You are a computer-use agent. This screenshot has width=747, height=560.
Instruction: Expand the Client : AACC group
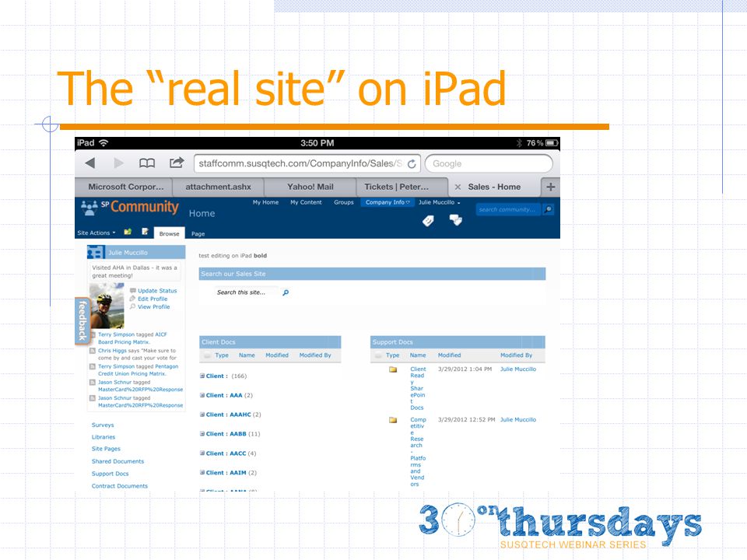click(202, 453)
